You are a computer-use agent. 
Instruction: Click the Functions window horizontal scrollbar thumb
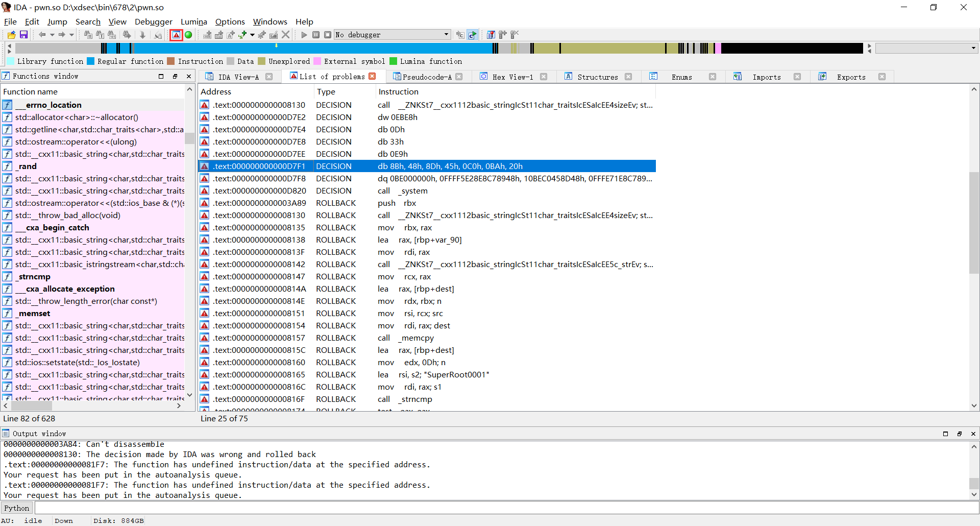pyautogui.click(x=32, y=405)
